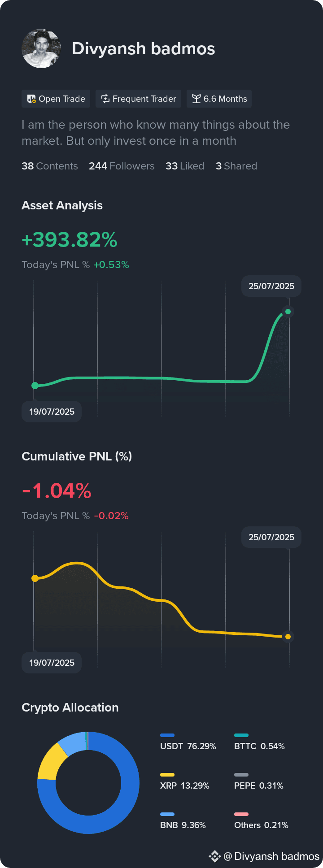This screenshot has height=868, width=323.
Task: Click green end point on Asset Analysis chart
Action: [x=288, y=312]
